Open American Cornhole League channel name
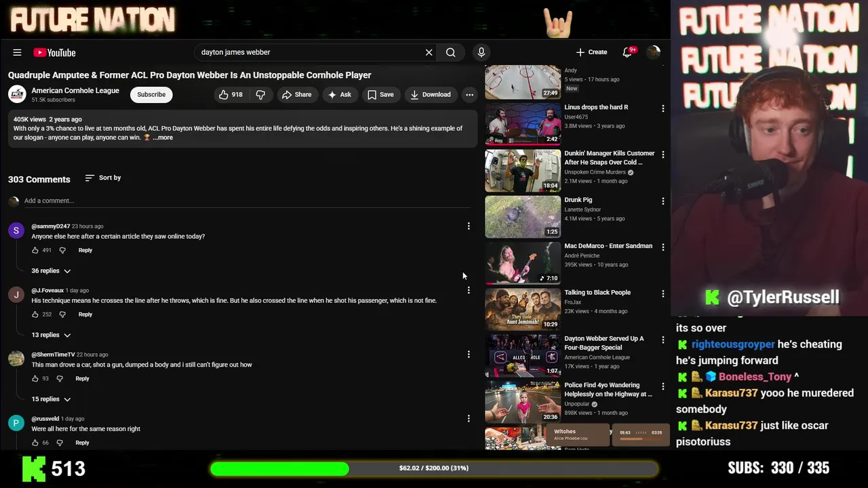 point(75,91)
